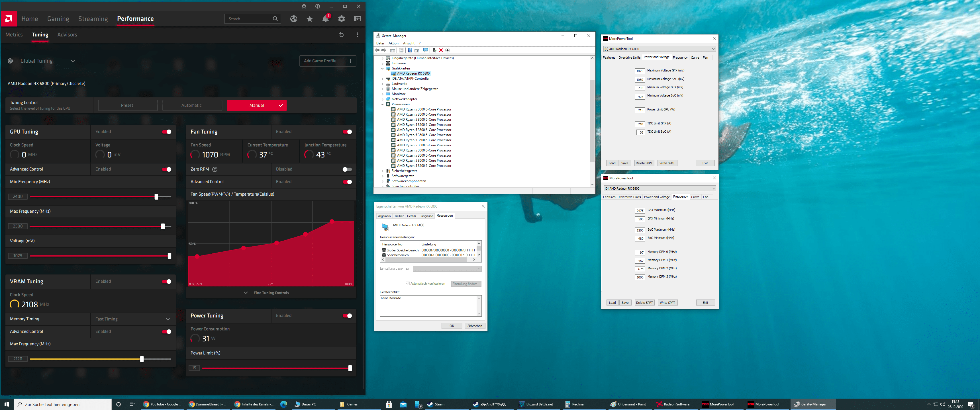The height and width of the screenshot is (410, 980).
Task: Click Add Game Profile button
Action: coord(328,61)
